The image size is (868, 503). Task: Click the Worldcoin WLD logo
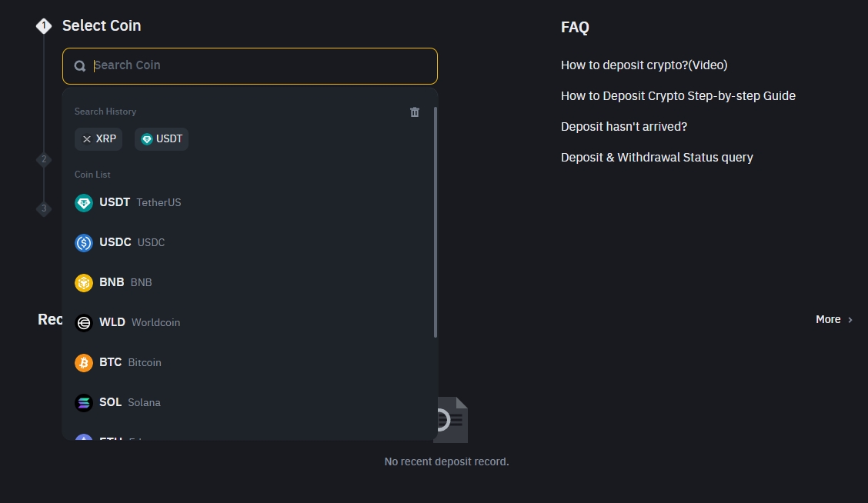tap(84, 322)
